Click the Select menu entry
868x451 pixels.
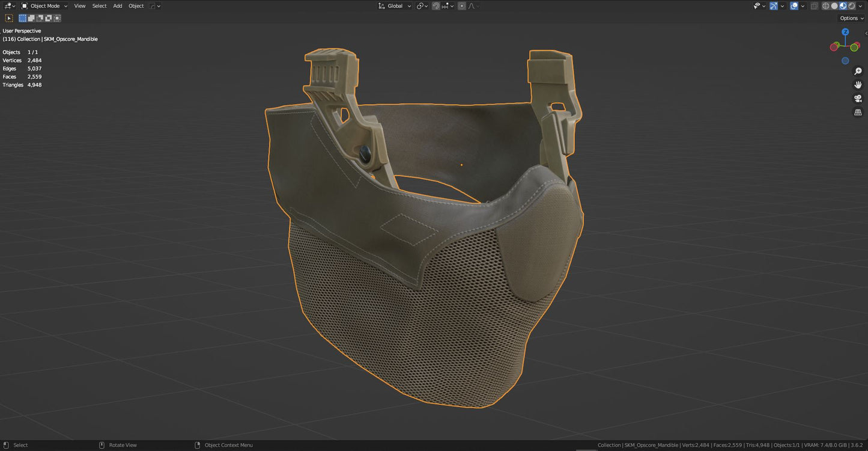click(x=99, y=5)
